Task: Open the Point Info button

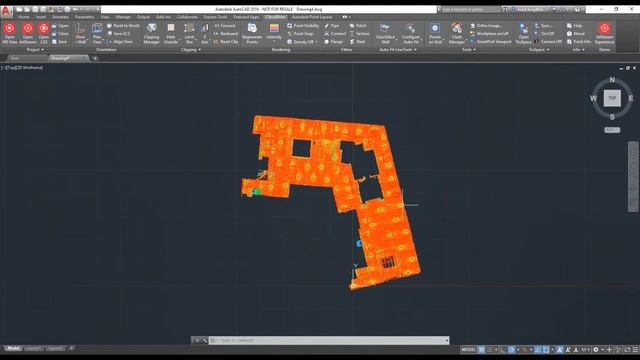Action: (x=579, y=42)
